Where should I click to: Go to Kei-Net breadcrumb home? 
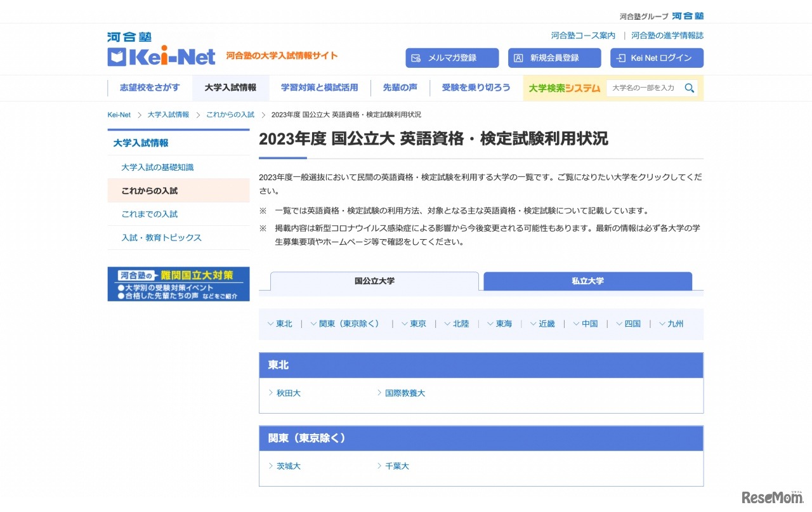coord(119,115)
